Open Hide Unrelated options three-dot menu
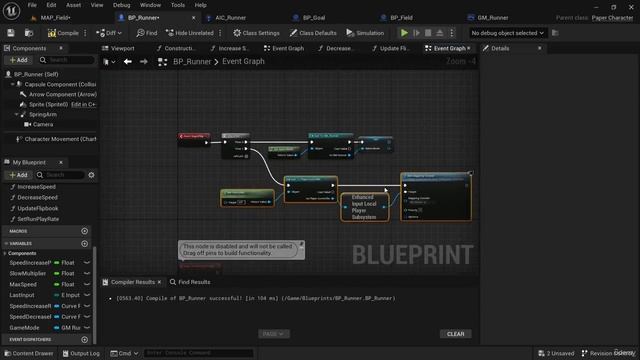This screenshot has width=640, height=360. coord(220,33)
